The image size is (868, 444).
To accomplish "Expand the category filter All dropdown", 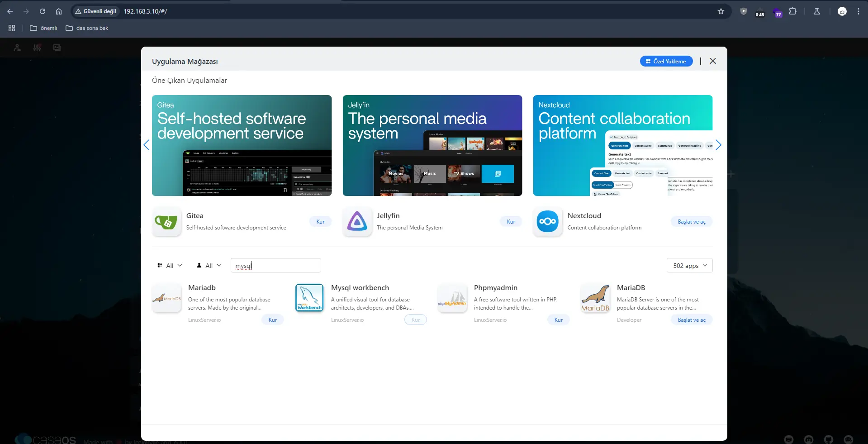I will coord(170,266).
